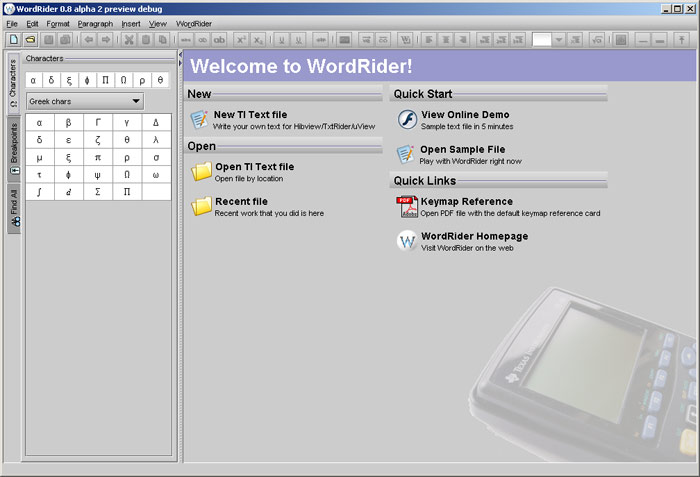
Task: Insert a thin horizontal line
Action: (x=643, y=40)
